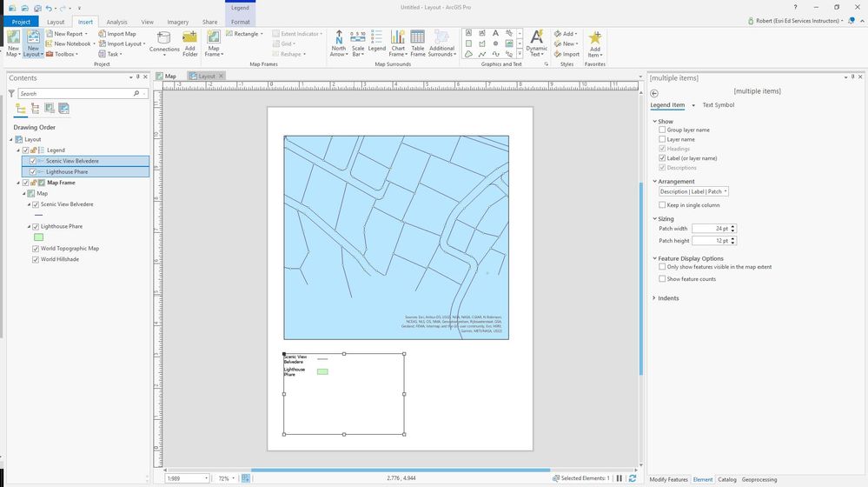Screen dimensions: 868x487
Task: Toggle World Topographic Map layer visibility
Action: [36, 249]
